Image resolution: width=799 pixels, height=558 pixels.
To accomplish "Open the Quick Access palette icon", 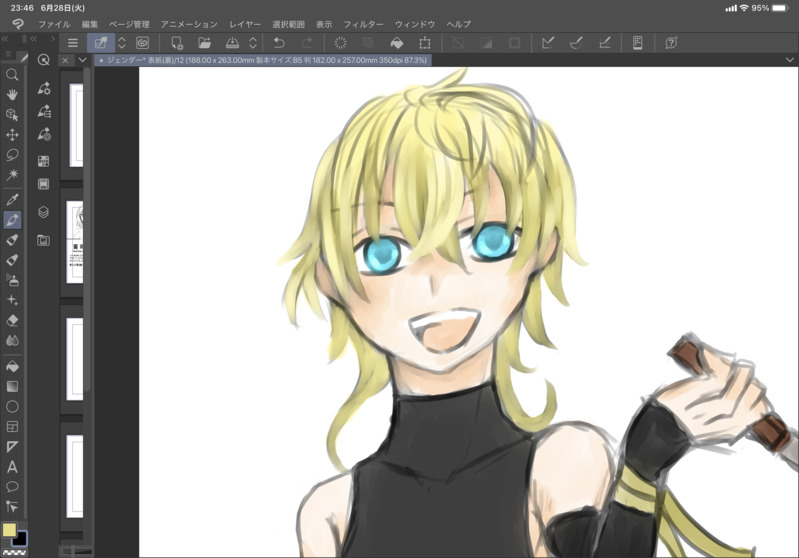I will click(x=44, y=60).
